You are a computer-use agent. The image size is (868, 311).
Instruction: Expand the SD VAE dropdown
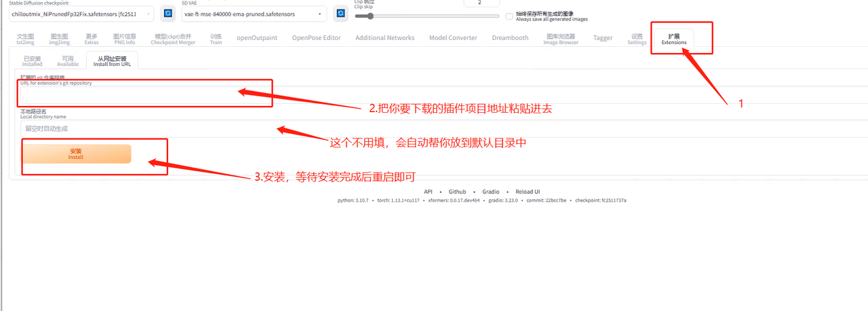254,14
